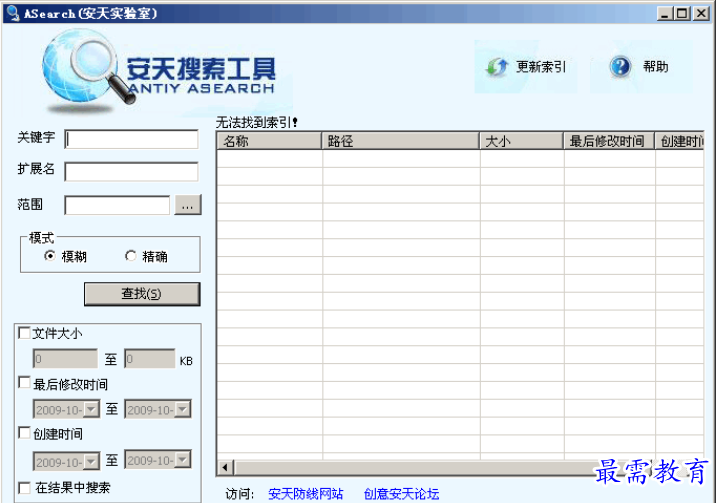Open the 安天防线网站 link
Viewport: 717px width, 503px height.
point(305,494)
